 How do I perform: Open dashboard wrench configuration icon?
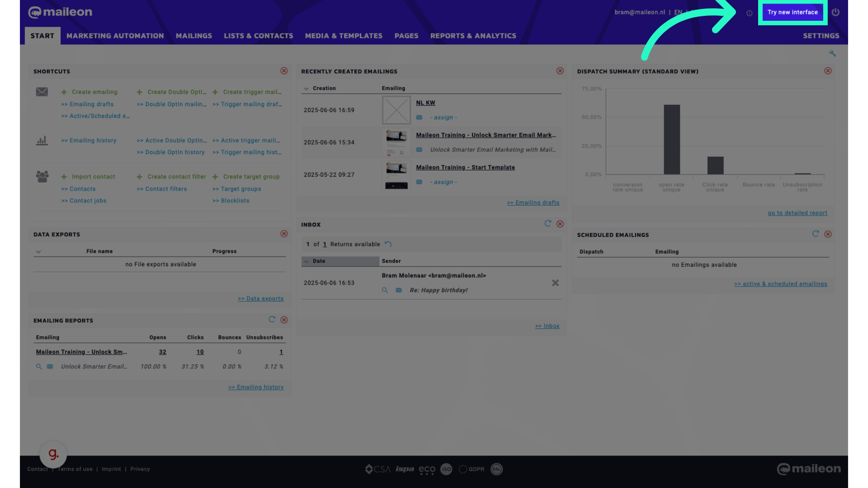(x=832, y=53)
